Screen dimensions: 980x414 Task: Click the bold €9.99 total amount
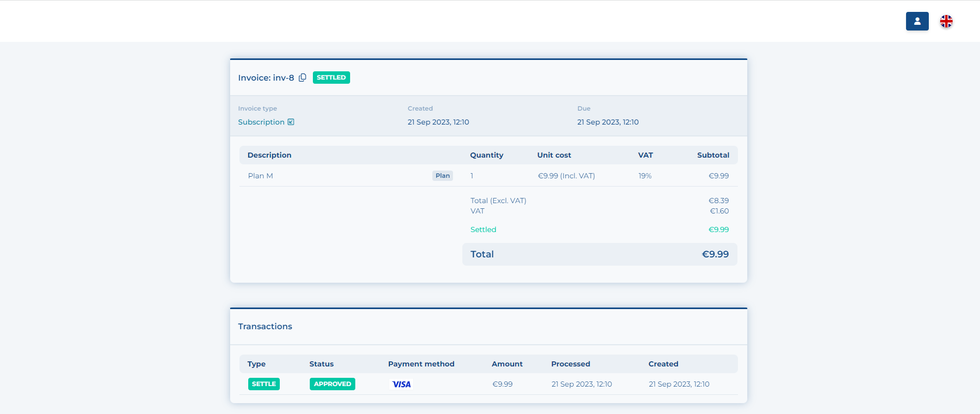pyautogui.click(x=715, y=254)
